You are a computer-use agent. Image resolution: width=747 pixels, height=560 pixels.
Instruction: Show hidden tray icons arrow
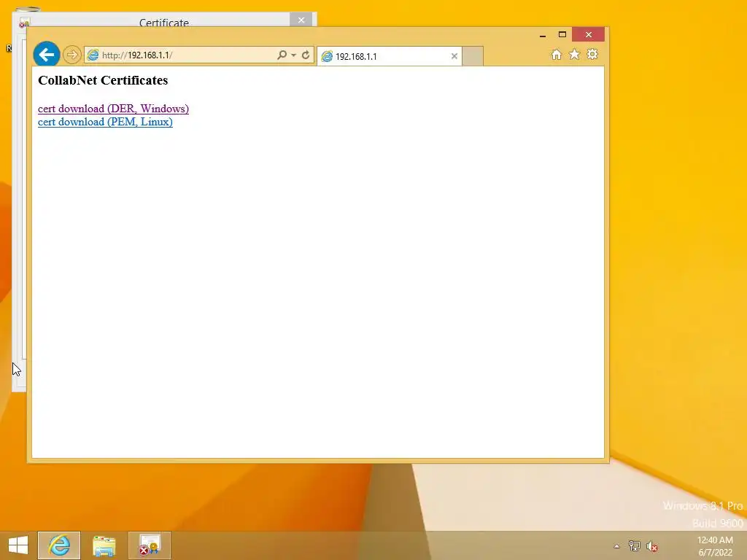616,546
